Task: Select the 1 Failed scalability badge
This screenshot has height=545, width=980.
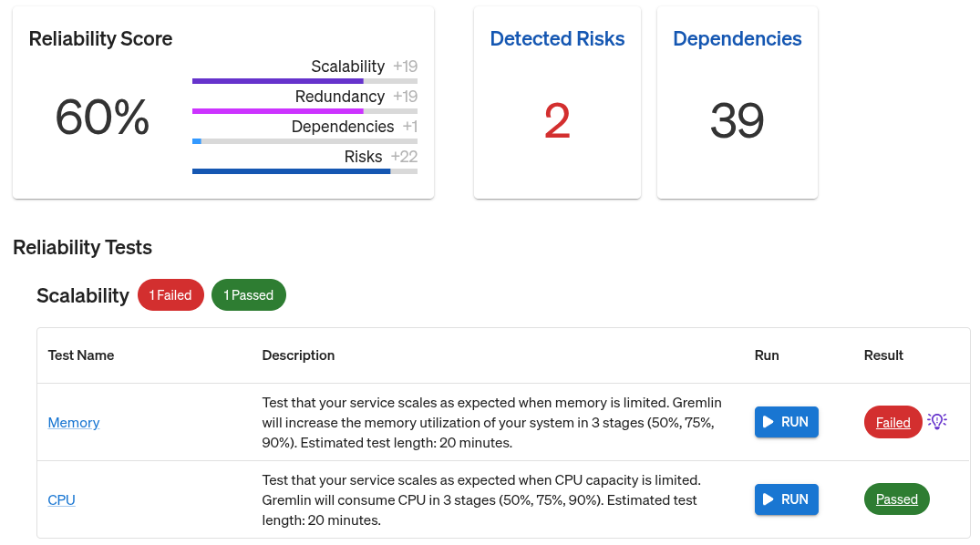Action: click(x=170, y=295)
